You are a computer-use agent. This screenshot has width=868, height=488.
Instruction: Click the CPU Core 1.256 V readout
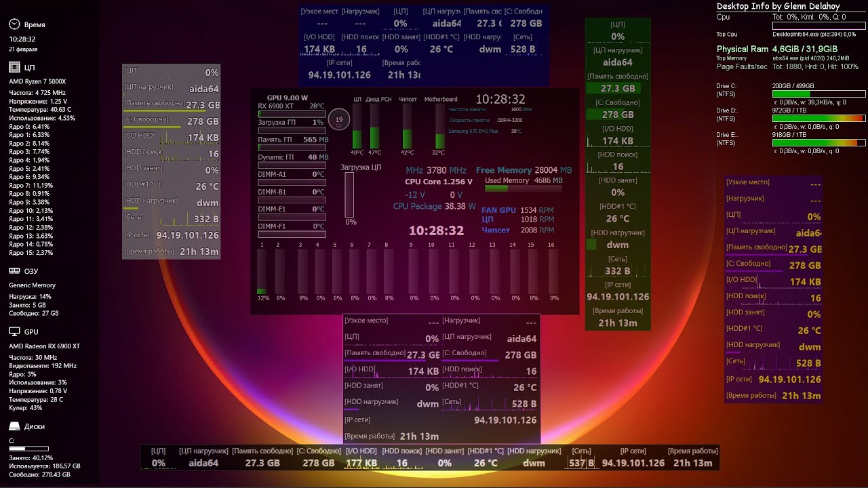coord(439,182)
